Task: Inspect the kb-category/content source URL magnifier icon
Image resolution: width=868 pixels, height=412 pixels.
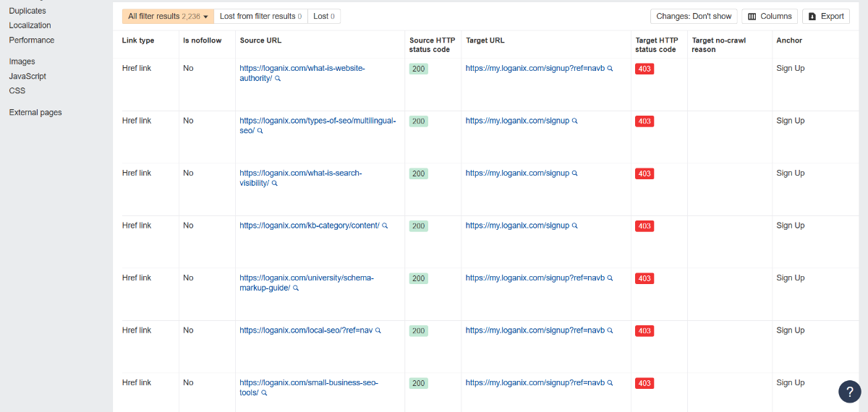Action: [385, 226]
